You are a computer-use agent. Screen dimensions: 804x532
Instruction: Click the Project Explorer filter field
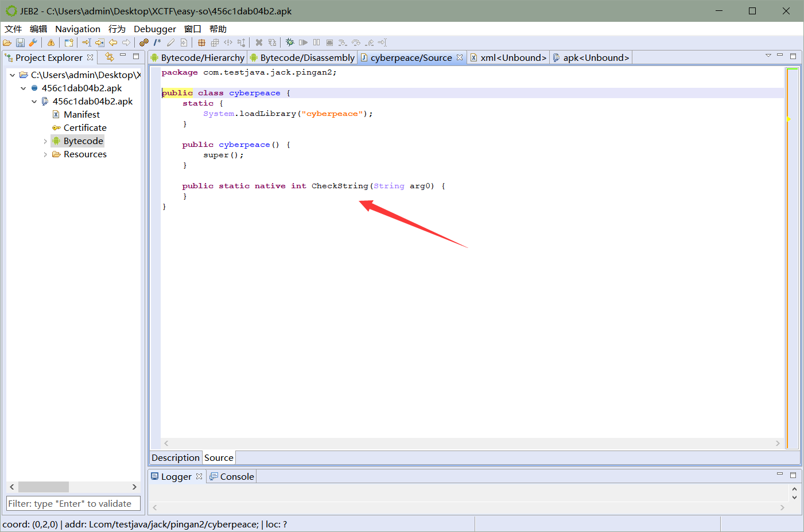coord(73,503)
